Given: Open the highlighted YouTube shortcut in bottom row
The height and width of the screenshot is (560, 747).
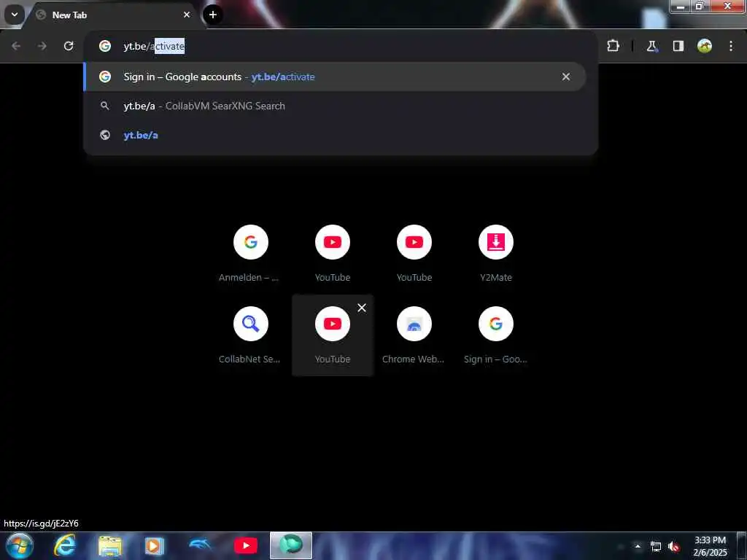Looking at the screenshot, I should tap(333, 335).
